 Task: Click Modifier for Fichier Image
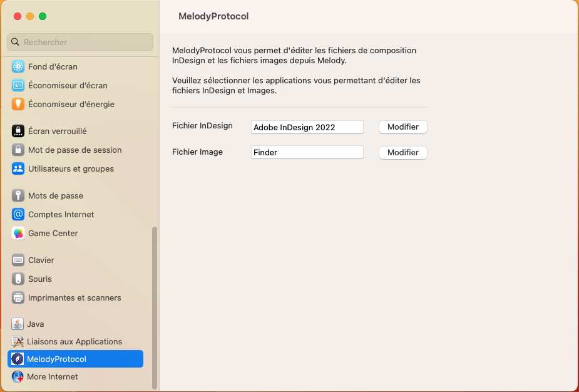[x=402, y=152]
